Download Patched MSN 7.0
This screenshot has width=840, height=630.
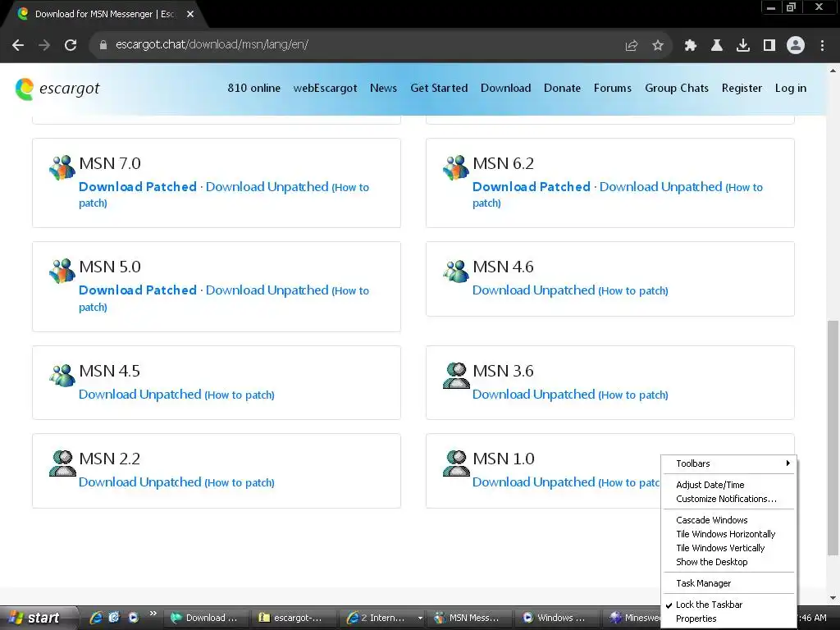click(x=138, y=187)
